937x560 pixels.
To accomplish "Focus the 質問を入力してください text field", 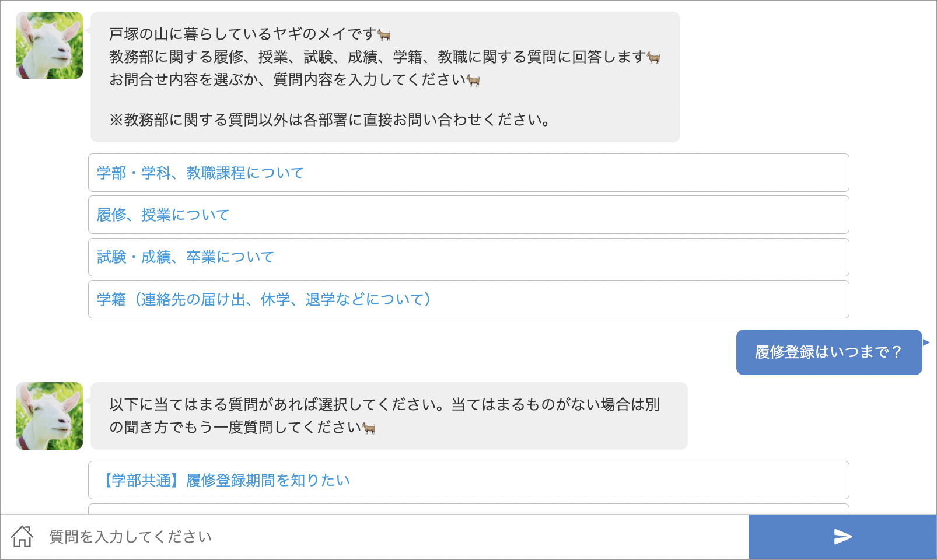I will tap(397, 537).
